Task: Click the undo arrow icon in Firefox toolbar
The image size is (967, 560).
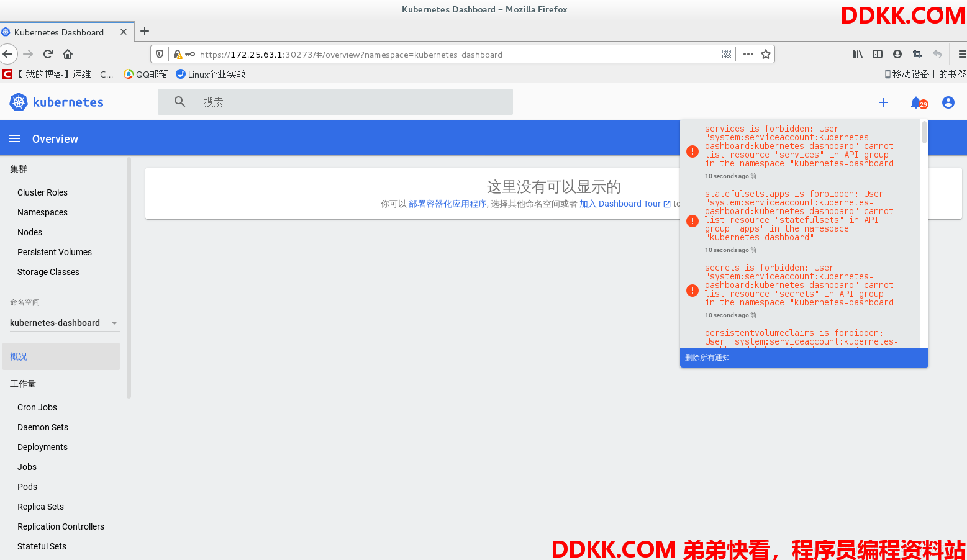Action: click(937, 54)
